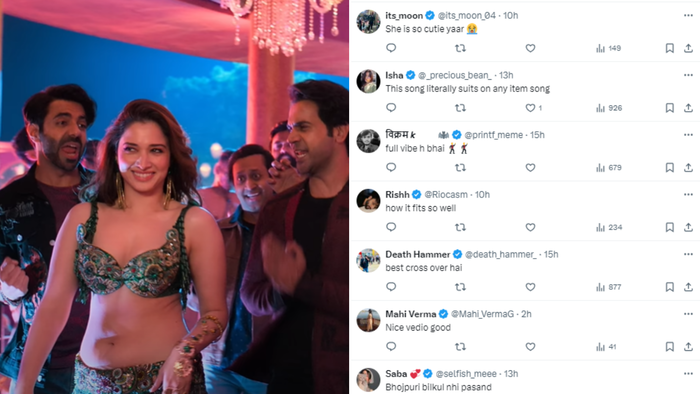Share Death Hammer's 'best cross over hai' tweet
The height and width of the screenshot is (394, 700).
click(x=688, y=287)
